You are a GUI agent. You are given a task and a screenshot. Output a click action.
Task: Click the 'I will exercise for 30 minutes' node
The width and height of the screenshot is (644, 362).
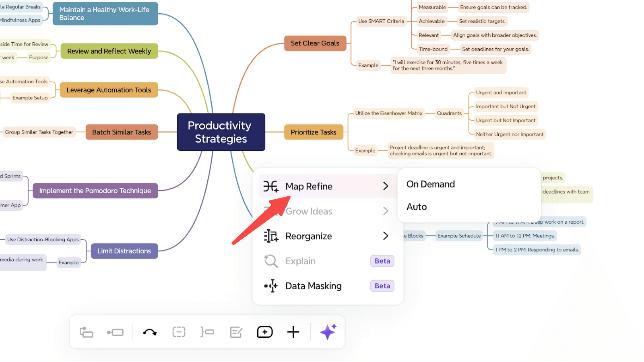[x=448, y=65]
